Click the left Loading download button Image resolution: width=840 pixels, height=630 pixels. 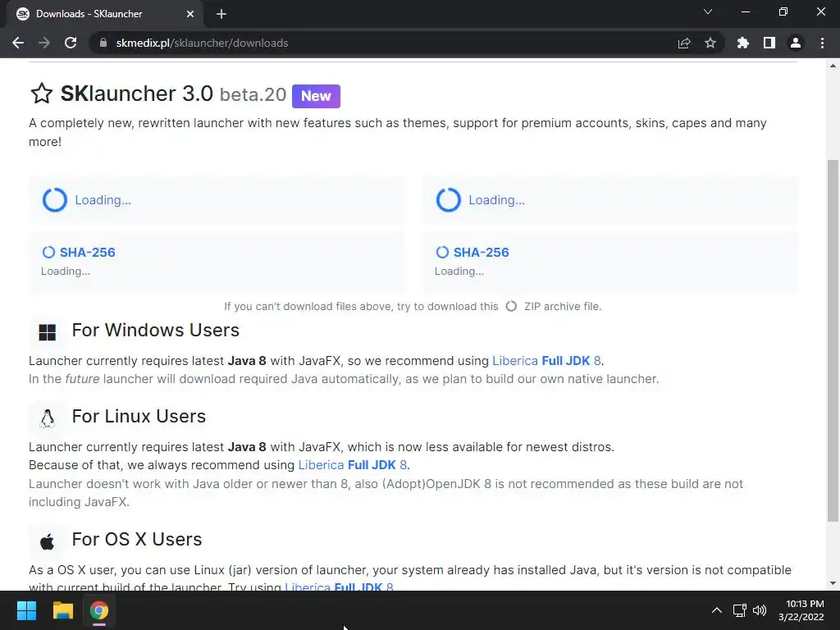coord(217,200)
